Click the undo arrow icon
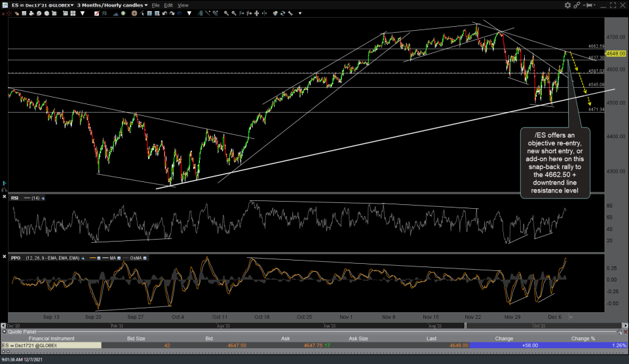The width and height of the screenshot is (629, 364). (x=164, y=13)
